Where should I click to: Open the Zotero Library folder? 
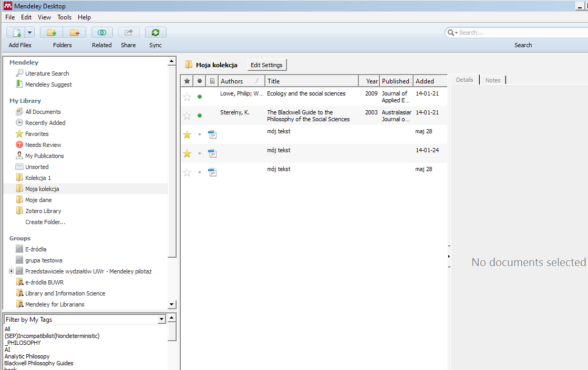tap(43, 211)
